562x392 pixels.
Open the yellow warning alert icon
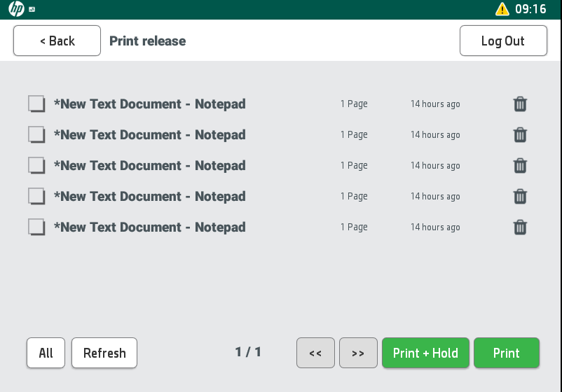tap(502, 9)
